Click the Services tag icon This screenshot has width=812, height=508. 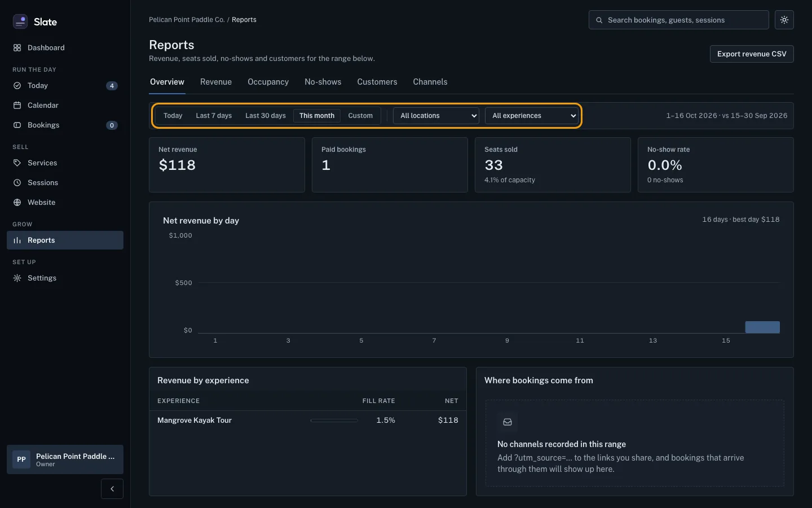(x=17, y=163)
